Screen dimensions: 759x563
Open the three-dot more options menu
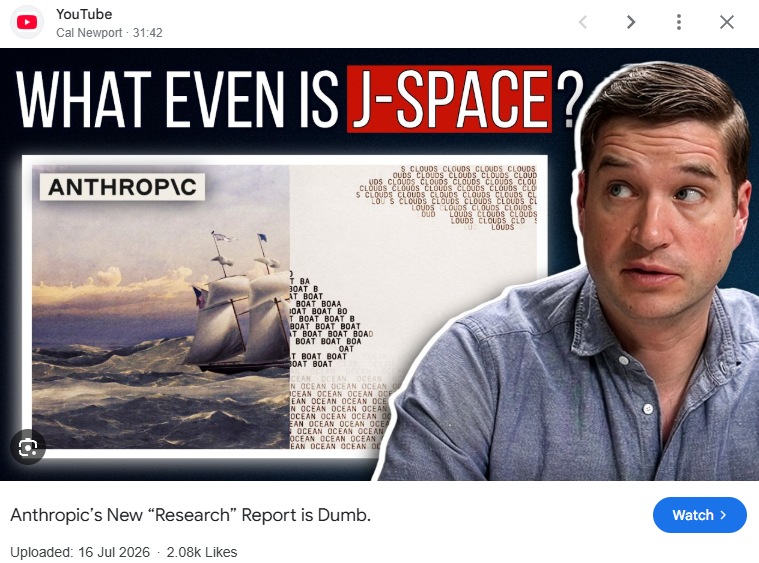coord(679,22)
